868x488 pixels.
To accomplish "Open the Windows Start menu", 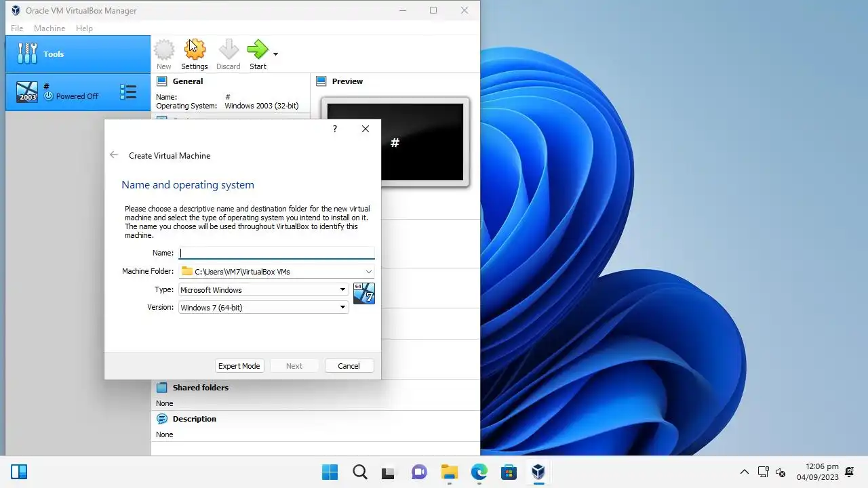I will (x=330, y=472).
